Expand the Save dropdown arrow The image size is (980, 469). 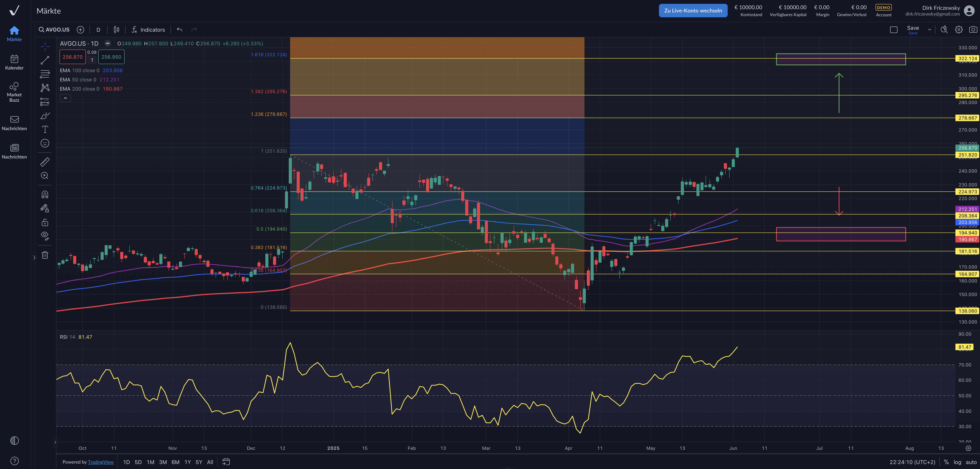click(x=929, y=30)
